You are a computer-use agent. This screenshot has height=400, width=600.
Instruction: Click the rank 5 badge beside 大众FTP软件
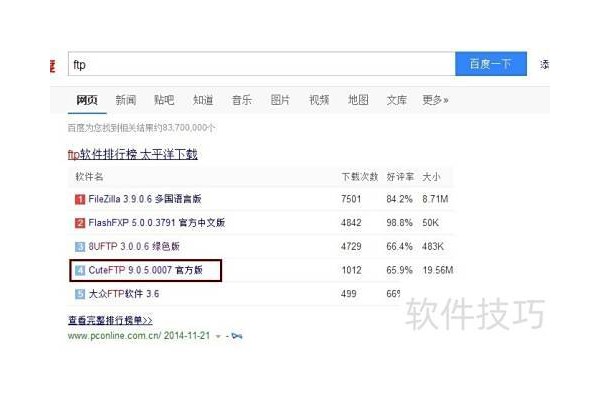80,294
